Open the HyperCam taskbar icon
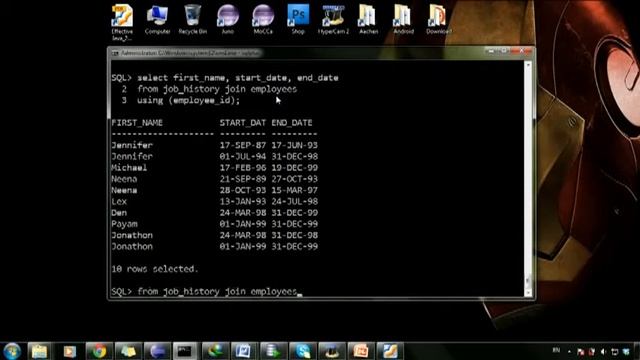 332,351
